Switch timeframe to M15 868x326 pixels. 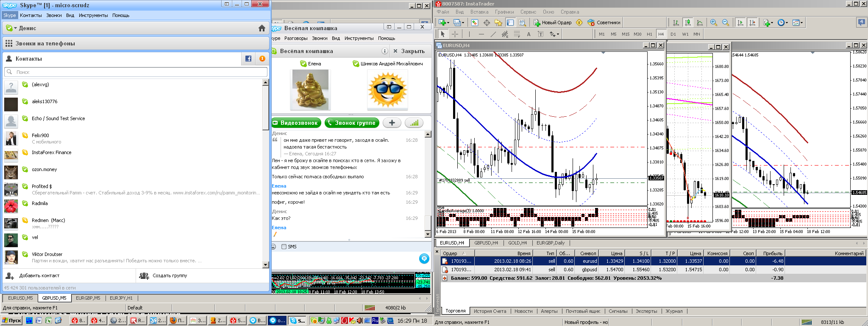(x=626, y=34)
